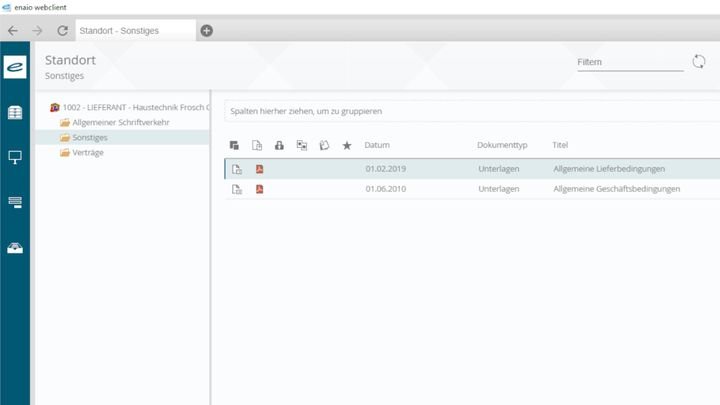Click the refresh icon beside Filtern
This screenshot has width=720, height=405.
tap(699, 62)
